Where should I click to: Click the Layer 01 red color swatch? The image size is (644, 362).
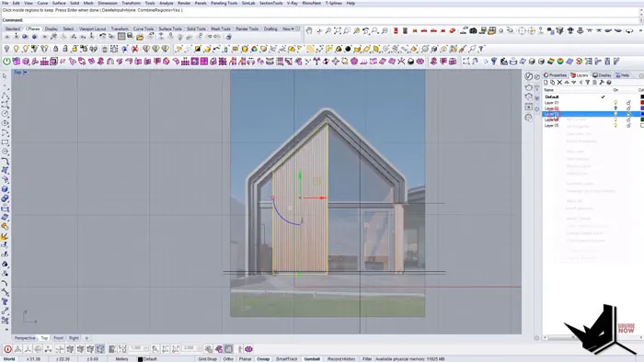[641, 103]
